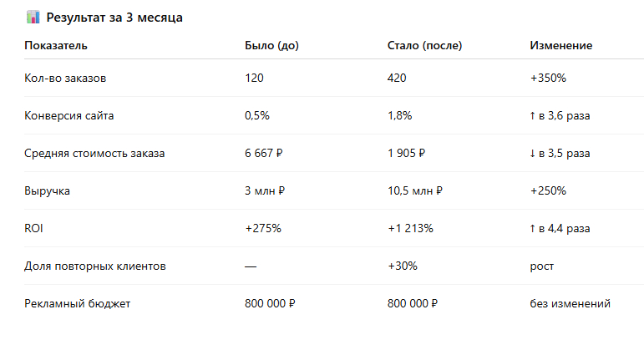Click the "Рекламный бюджет" row label
Viewport: 644px width, 350px height.
77,303
